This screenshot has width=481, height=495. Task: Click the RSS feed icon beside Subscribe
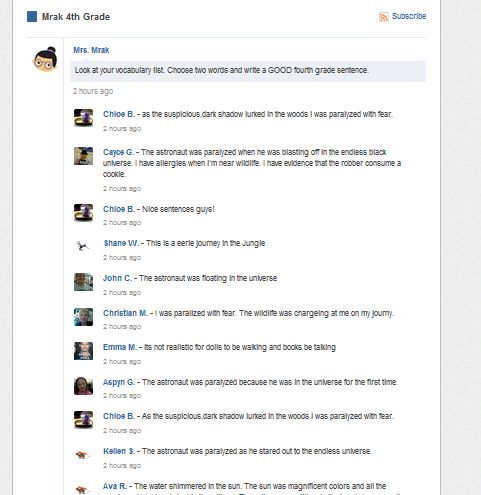pyautogui.click(x=384, y=17)
